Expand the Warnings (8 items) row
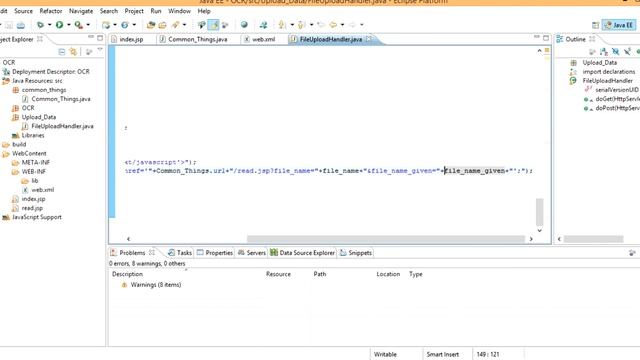This screenshot has width=640, height=360. click(x=156, y=285)
